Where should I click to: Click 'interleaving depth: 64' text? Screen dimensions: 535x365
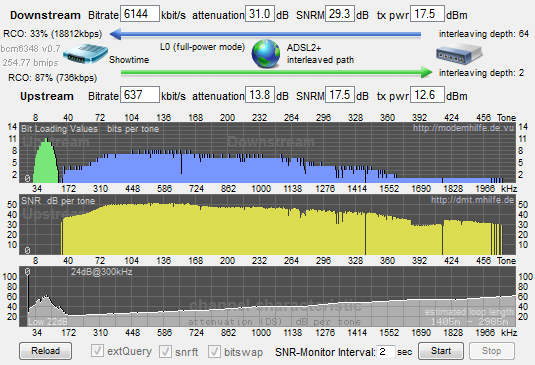pos(483,34)
